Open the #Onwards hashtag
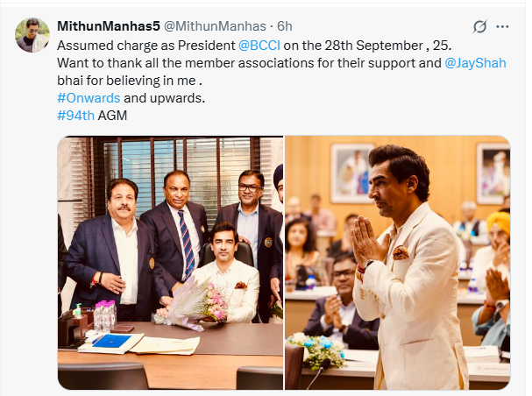 (89, 98)
